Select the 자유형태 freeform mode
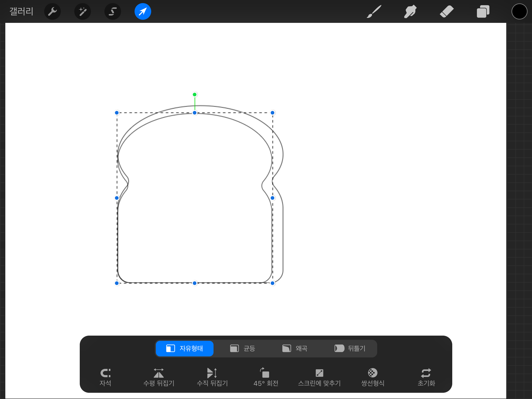Viewport: 532px width, 399px height. click(185, 348)
